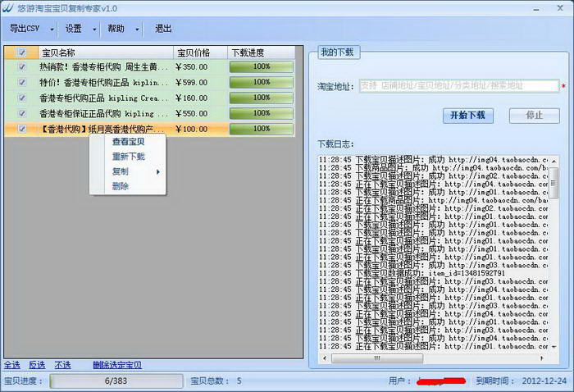The height and width of the screenshot is (392, 574).
Task: Click the 反选 link
Action: pos(37,365)
